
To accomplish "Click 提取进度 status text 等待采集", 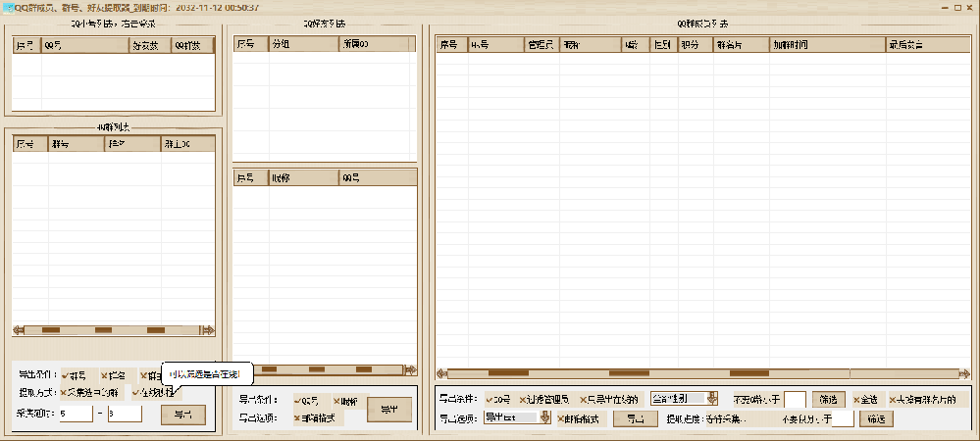I will click(726, 419).
